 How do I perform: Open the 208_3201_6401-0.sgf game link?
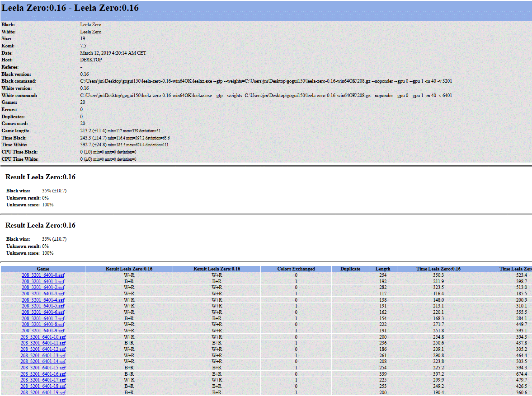pos(43,275)
